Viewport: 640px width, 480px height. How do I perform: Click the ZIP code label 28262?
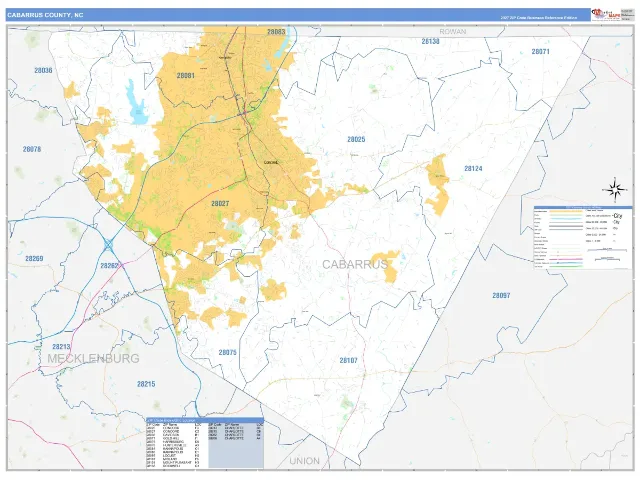pos(109,266)
